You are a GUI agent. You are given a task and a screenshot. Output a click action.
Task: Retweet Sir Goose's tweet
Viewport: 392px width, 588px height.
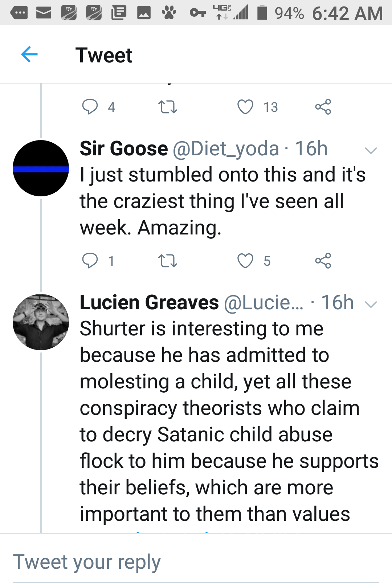pos(168,261)
